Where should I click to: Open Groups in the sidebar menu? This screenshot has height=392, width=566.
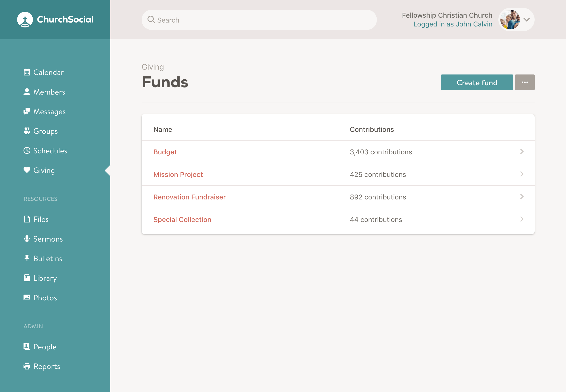(45, 131)
